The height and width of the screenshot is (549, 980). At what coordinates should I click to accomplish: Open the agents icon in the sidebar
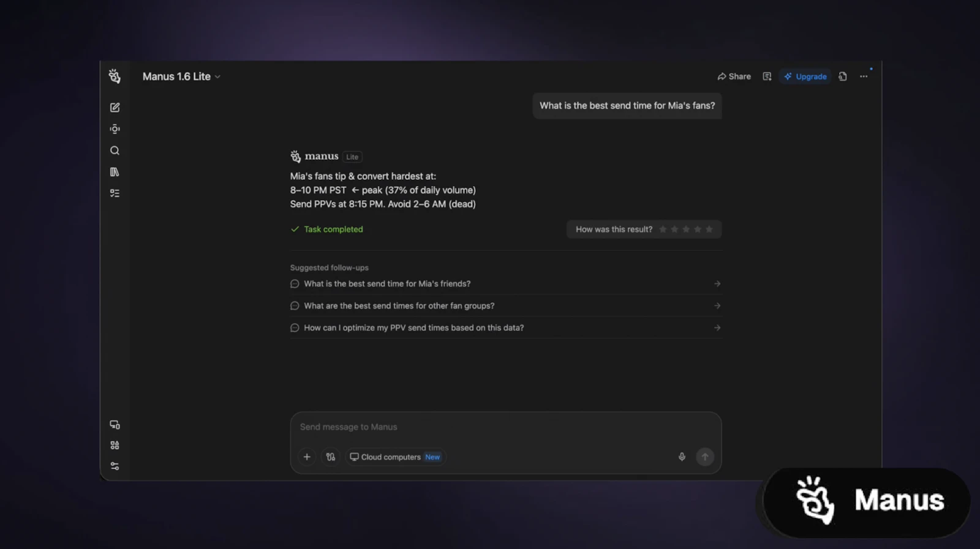[115, 129]
